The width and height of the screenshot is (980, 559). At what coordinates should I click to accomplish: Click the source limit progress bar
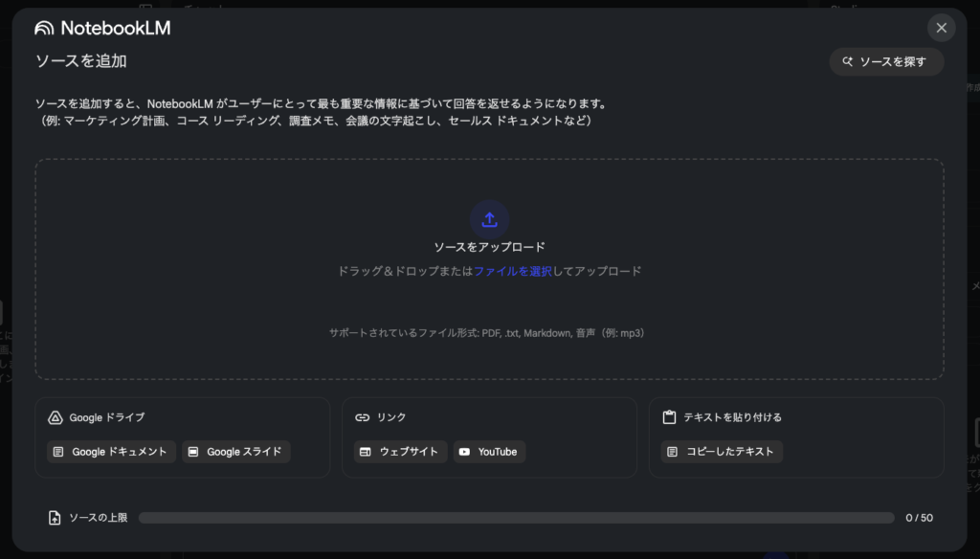click(516, 518)
